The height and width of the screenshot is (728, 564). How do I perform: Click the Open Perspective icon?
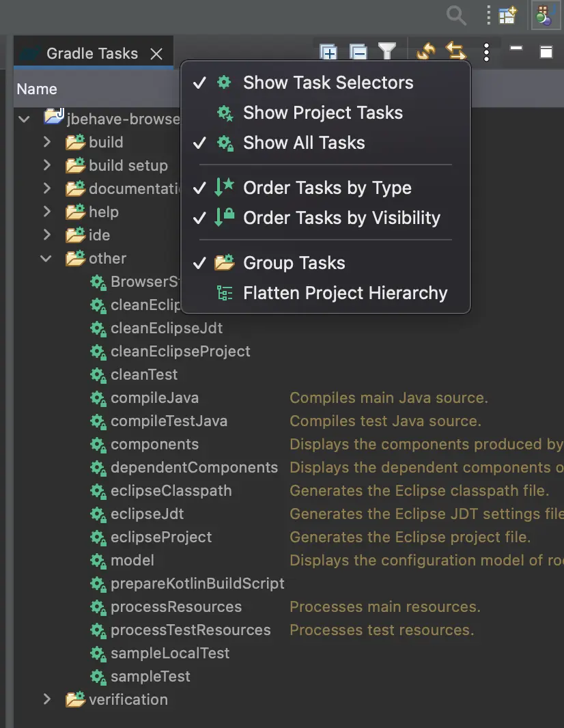507,15
